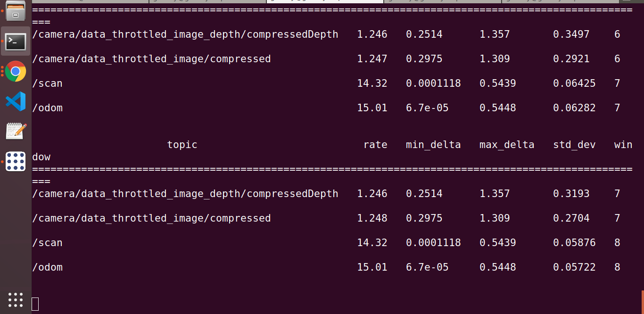Open the Files app in the dock
This screenshot has width=644, height=314.
(x=16, y=12)
